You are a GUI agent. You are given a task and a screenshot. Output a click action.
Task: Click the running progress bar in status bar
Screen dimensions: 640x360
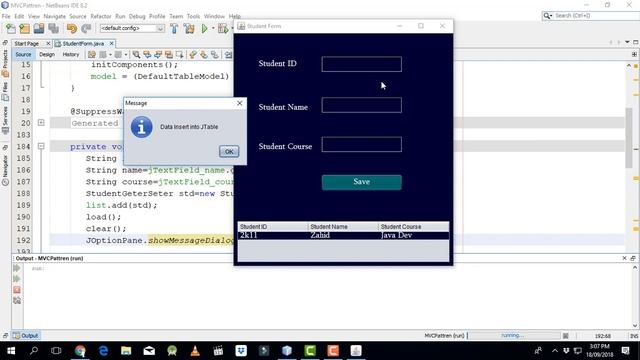(x=514, y=336)
